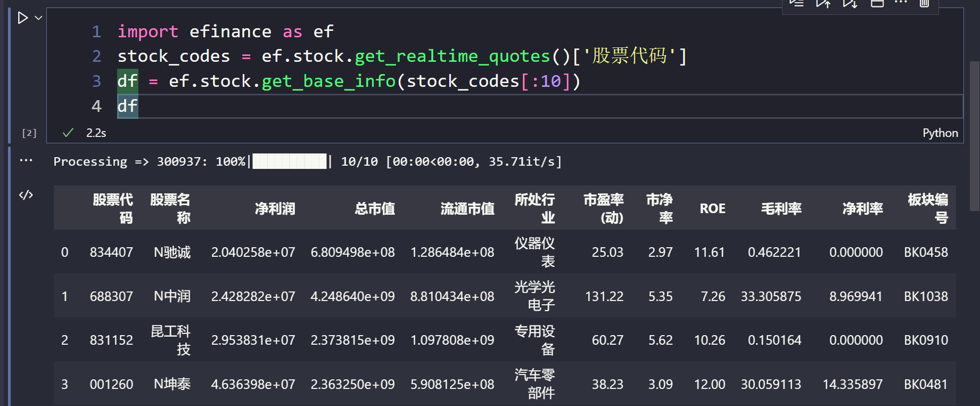The height and width of the screenshot is (406, 980).
Task: Click ROE value 12.00
Action: click(710, 384)
